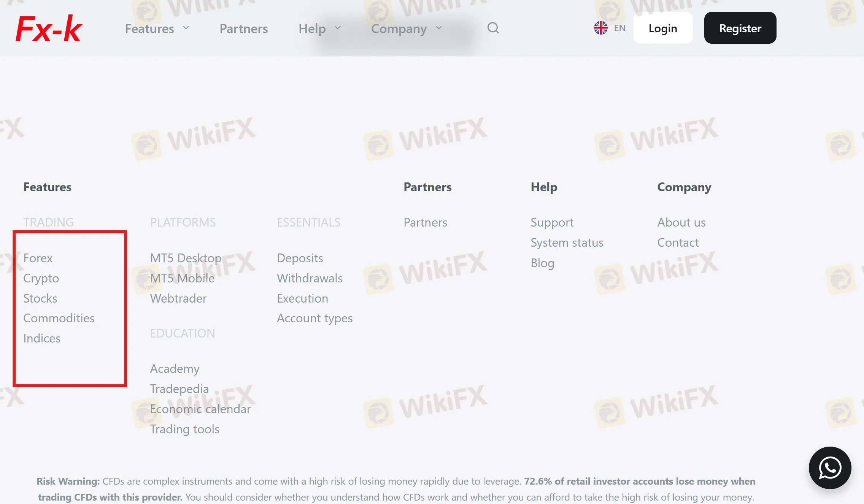Image resolution: width=864 pixels, height=504 pixels.
Task: Select Features in the top navigation
Action: (x=150, y=28)
